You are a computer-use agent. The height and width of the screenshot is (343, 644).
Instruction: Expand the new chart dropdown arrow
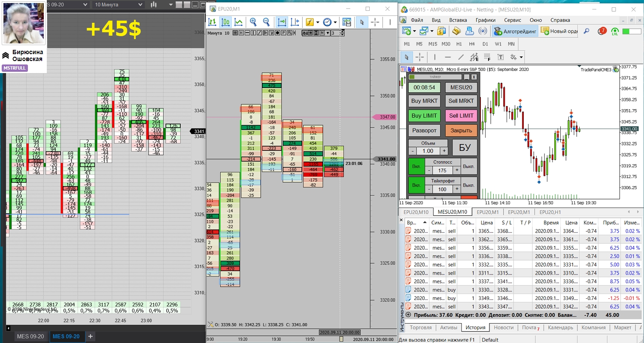coord(414,31)
